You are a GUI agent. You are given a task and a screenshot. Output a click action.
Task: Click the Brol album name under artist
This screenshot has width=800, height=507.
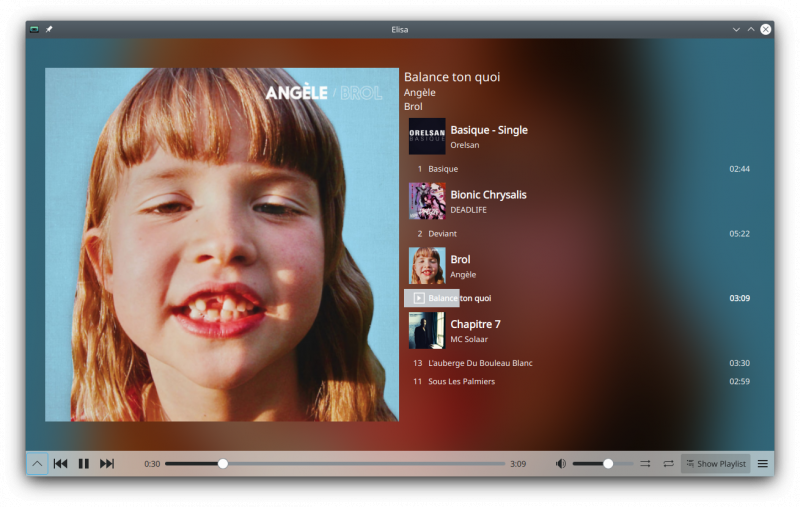coord(413,107)
